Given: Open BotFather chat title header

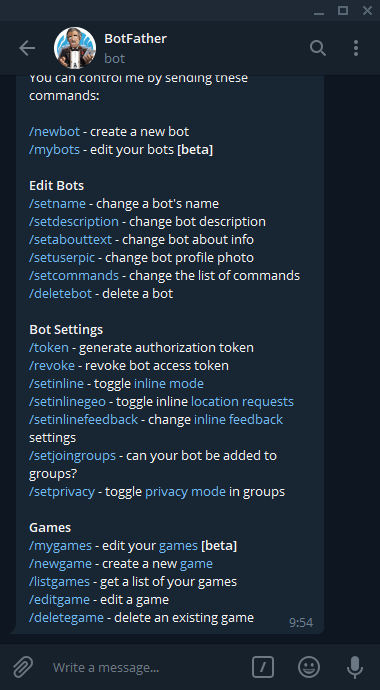Looking at the screenshot, I should coord(135,39).
